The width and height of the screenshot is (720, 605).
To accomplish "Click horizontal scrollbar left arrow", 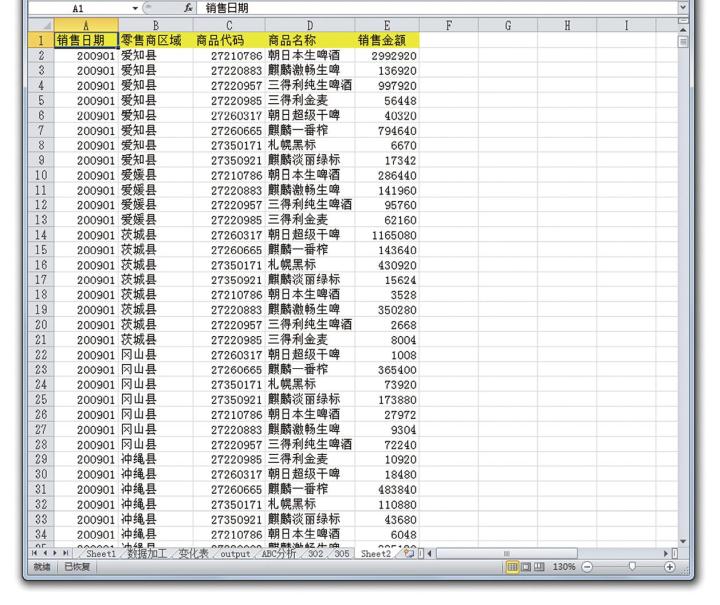I will [x=430, y=554].
